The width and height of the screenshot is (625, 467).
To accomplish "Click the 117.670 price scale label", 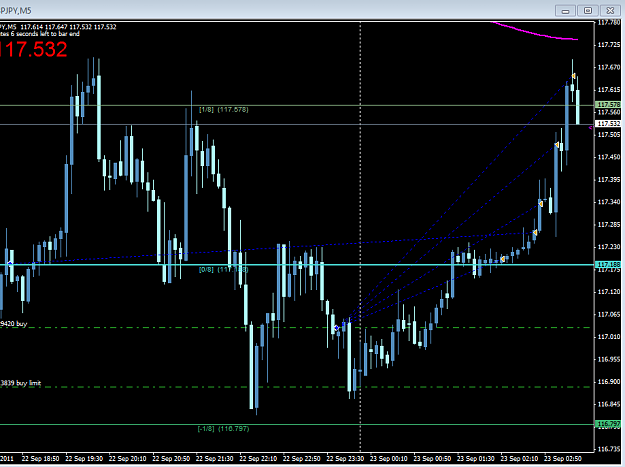I will (x=609, y=67).
